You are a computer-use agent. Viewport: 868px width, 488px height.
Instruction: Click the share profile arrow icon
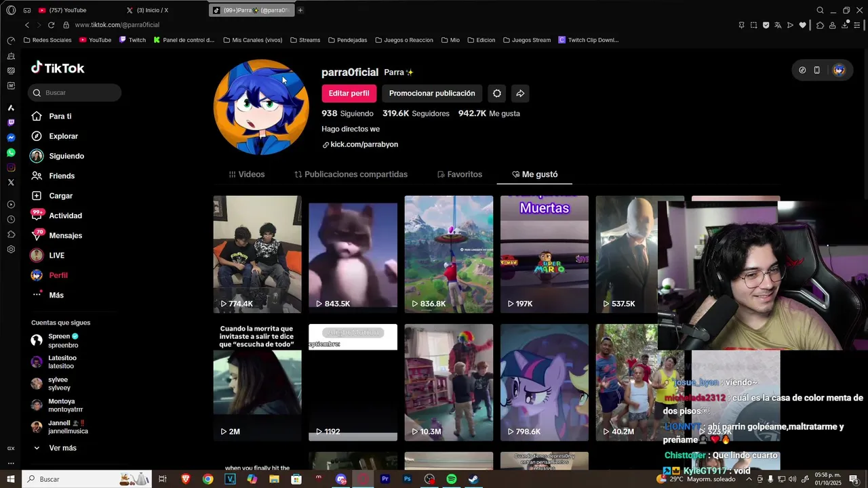pos(520,94)
